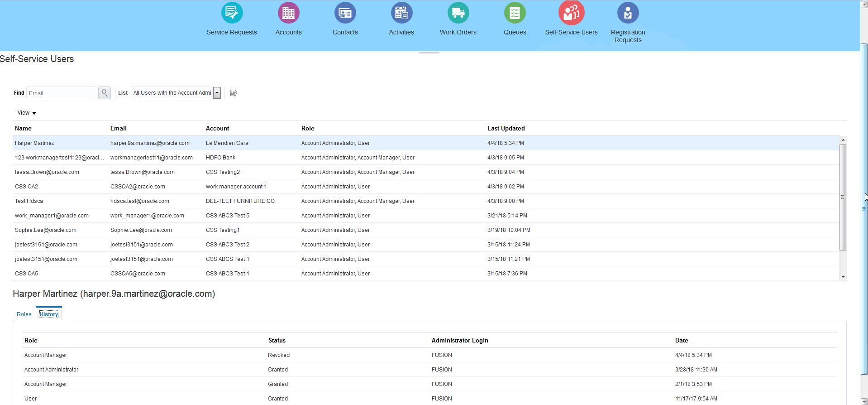This screenshot has width=868, height=405.
Task: Switch to the Roles tab
Action: pyautogui.click(x=24, y=314)
